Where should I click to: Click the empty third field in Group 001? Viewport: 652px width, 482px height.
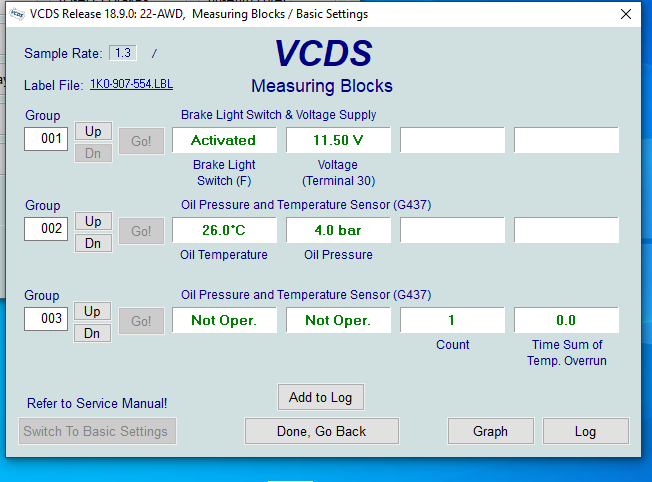452,140
